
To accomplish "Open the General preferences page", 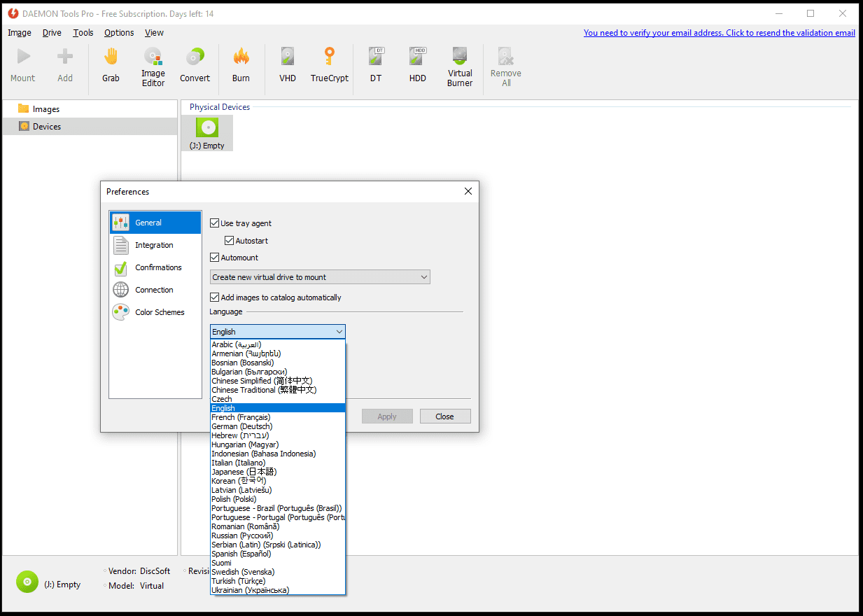I will click(155, 223).
